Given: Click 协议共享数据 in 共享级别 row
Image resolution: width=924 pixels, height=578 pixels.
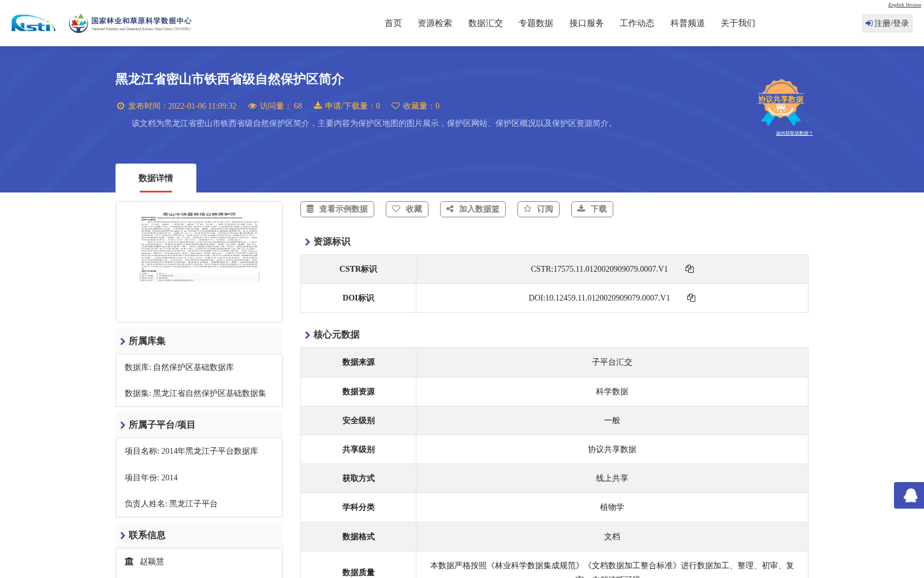Looking at the screenshot, I should (x=612, y=449).
